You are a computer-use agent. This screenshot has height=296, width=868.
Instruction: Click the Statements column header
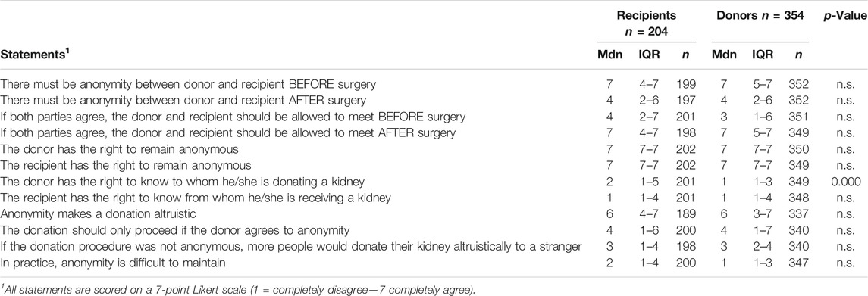[28, 54]
